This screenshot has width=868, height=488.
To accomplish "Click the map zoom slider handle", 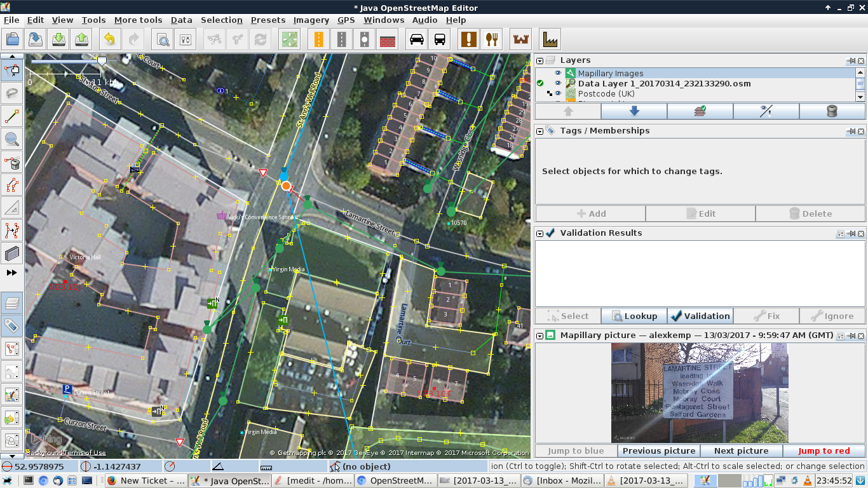I will [x=102, y=60].
